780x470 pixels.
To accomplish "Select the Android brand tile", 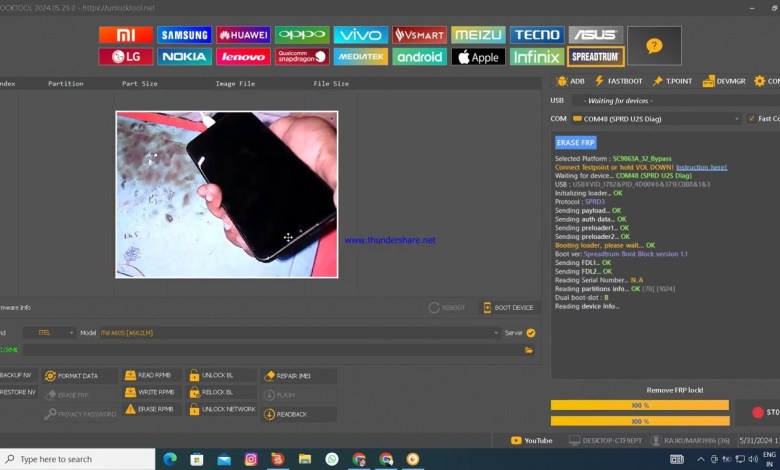I will (419, 57).
